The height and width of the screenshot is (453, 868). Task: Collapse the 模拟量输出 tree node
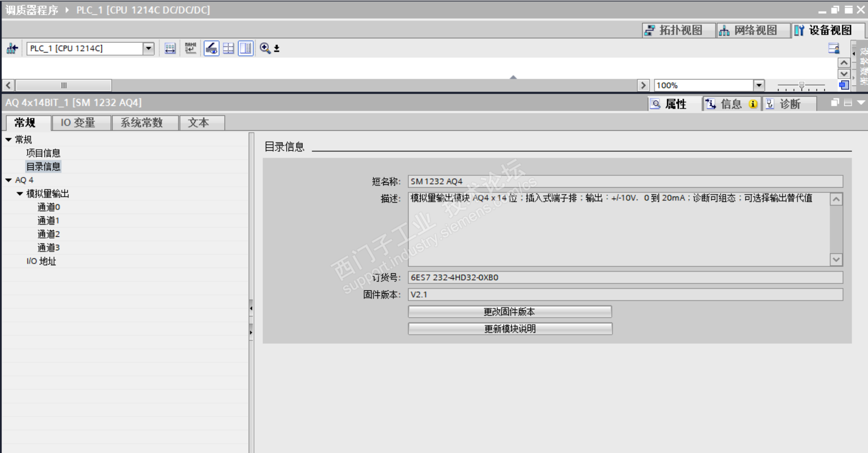(20, 194)
